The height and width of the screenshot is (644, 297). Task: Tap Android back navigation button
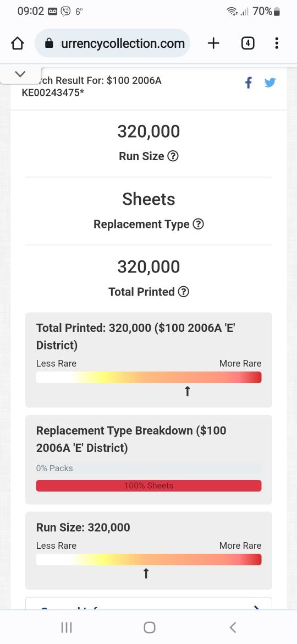click(x=233, y=627)
